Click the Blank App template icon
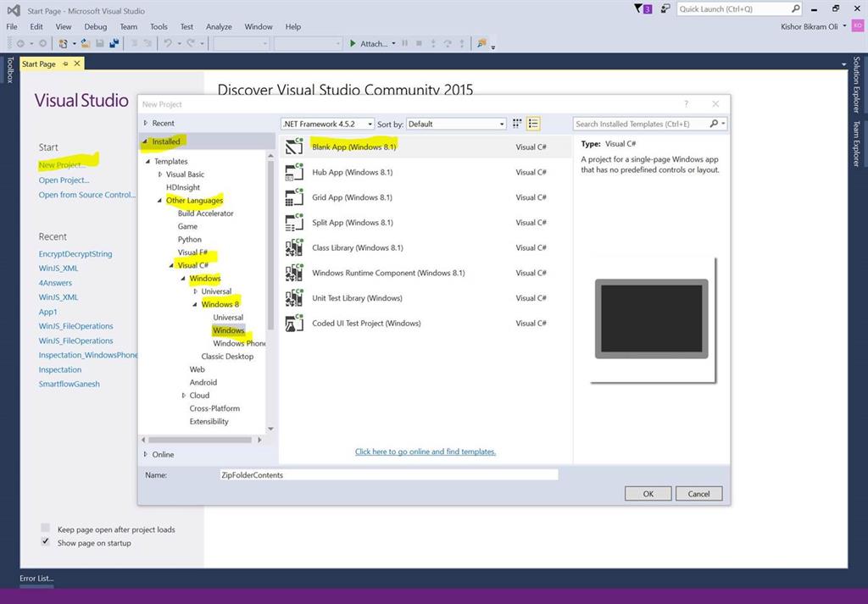Image resolution: width=868 pixels, height=604 pixels. pyautogui.click(x=294, y=147)
